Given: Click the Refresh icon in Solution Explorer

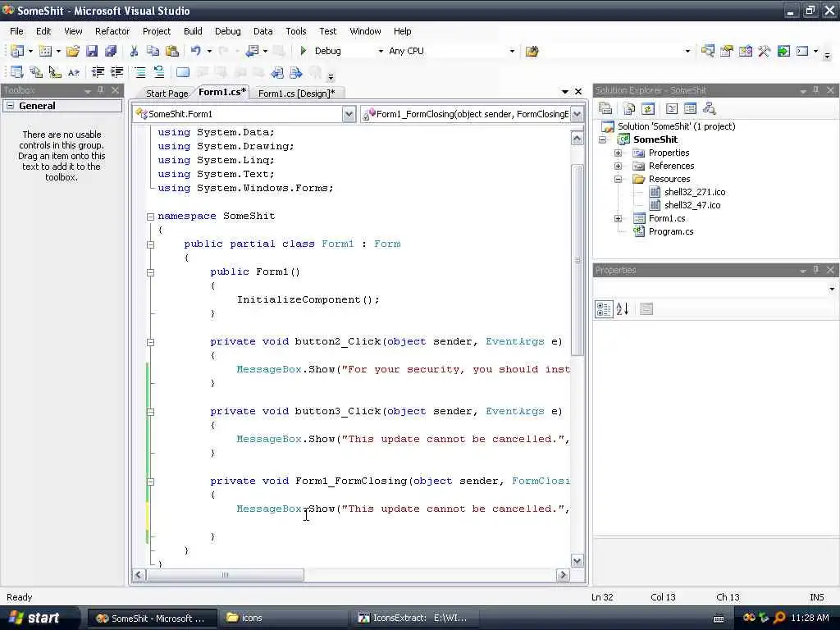Looking at the screenshot, I should pyautogui.click(x=648, y=109).
